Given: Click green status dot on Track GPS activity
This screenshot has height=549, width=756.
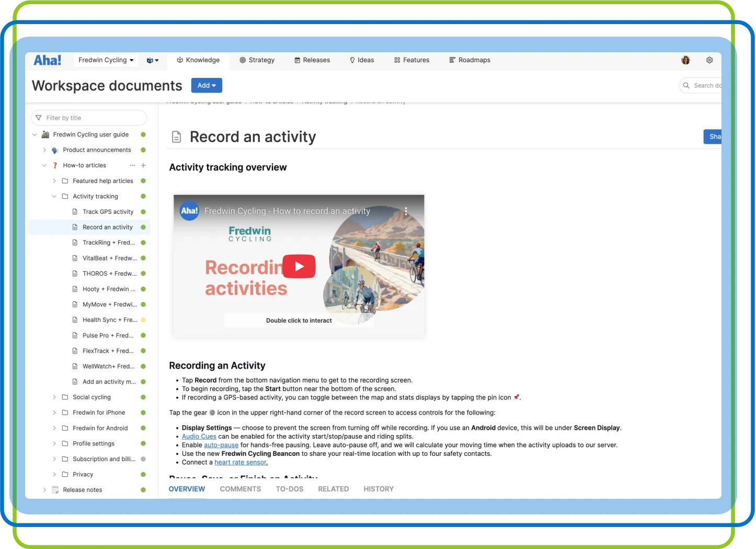Looking at the screenshot, I should click(x=143, y=212).
